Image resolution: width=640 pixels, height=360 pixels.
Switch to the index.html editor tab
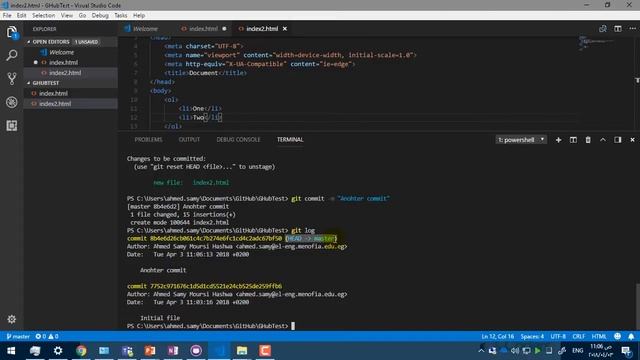pyautogui.click(x=203, y=29)
